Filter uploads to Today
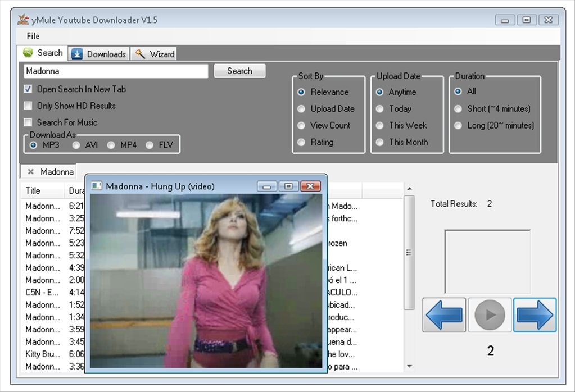Image resolution: width=575 pixels, height=392 pixels. click(x=379, y=109)
